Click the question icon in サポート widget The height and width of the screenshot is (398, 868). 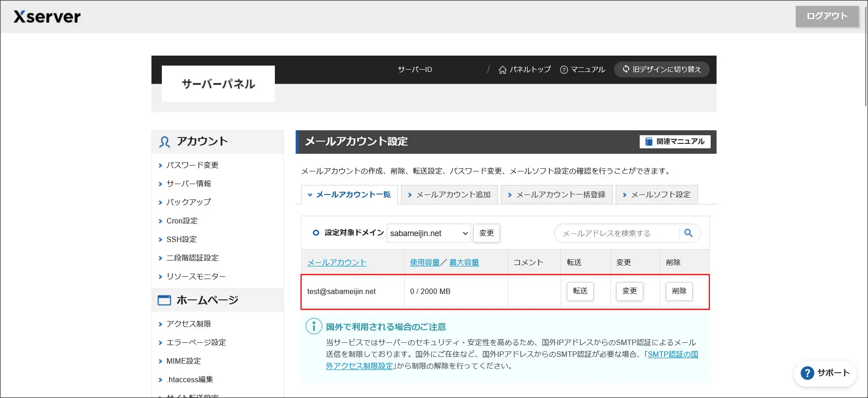pyautogui.click(x=807, y=373)
